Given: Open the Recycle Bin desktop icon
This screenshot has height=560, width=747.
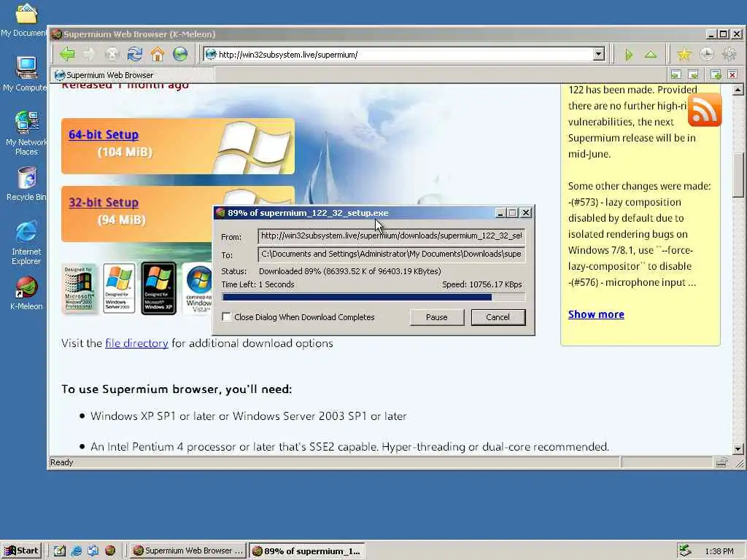Looking at the screenshot, I should pyautogui.click(x=26, y=183).
